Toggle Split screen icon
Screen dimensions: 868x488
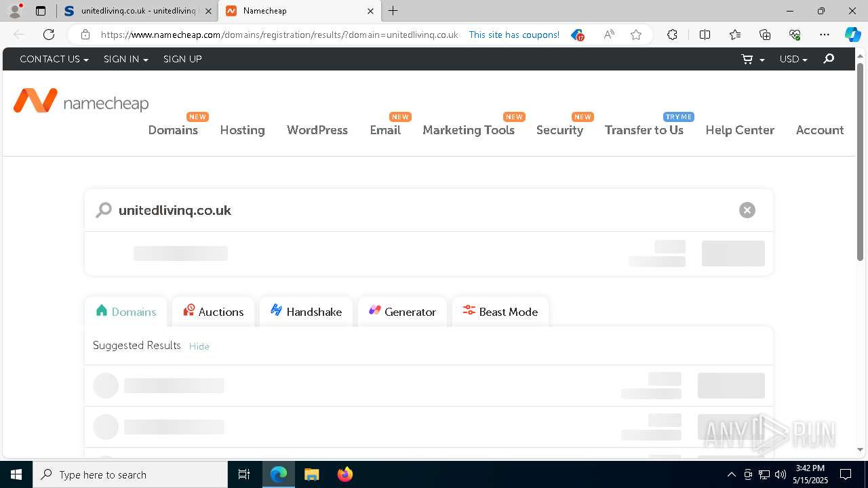(705, 35)
